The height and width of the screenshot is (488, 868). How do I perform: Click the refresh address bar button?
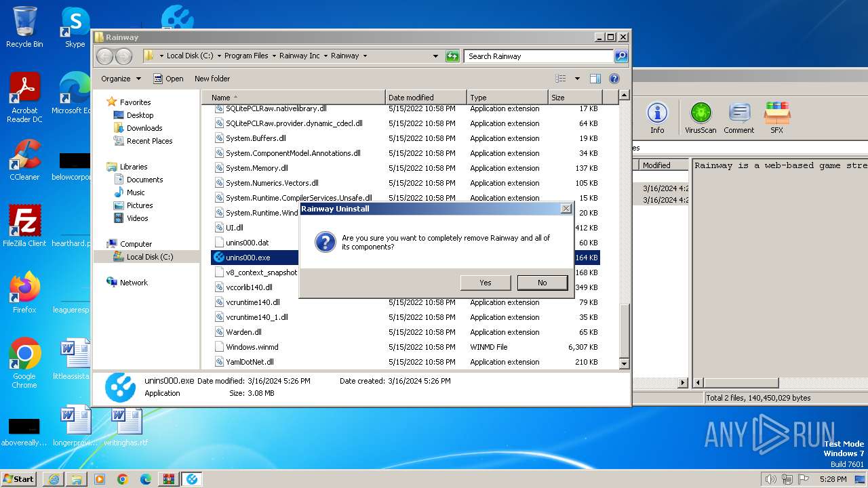(452, 56)
